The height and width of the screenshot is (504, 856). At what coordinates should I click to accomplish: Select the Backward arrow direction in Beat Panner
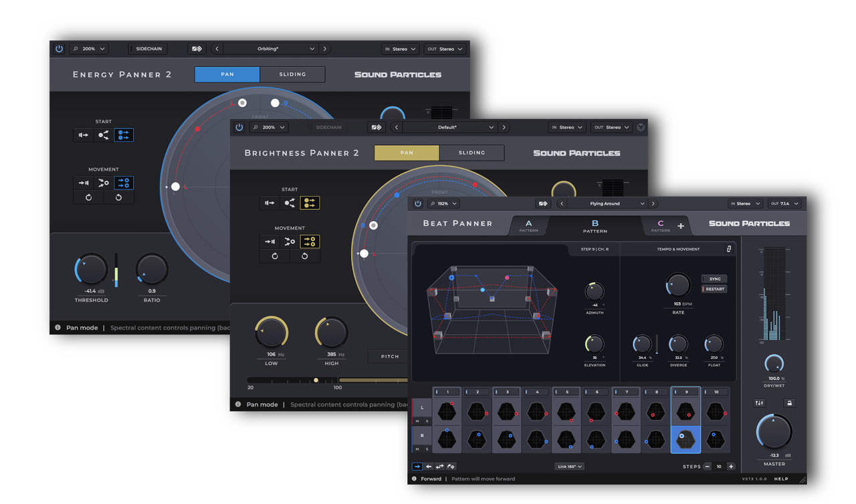coord(429,467)
